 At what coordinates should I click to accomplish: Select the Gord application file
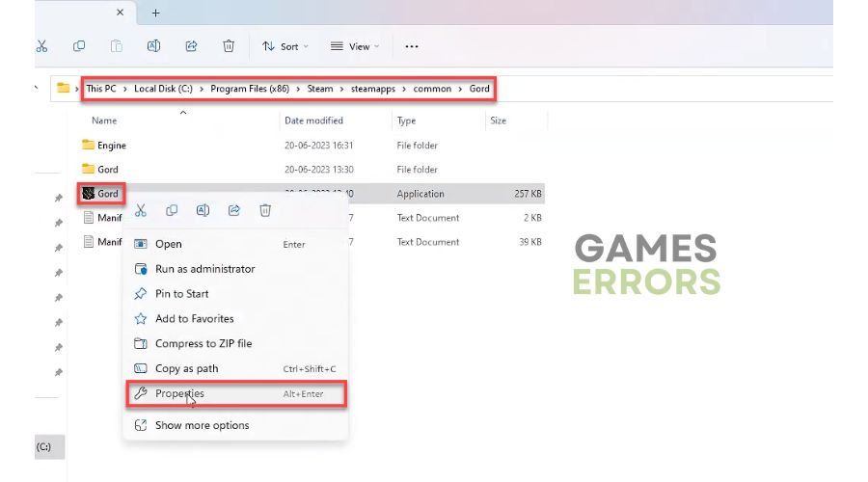108,194
